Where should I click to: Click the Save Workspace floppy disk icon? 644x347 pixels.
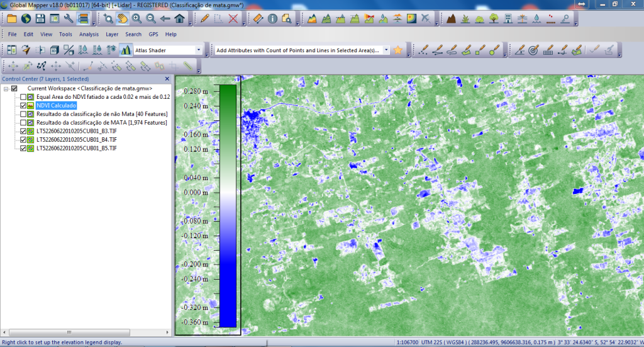pyautogui.click(x=40, y=18)
